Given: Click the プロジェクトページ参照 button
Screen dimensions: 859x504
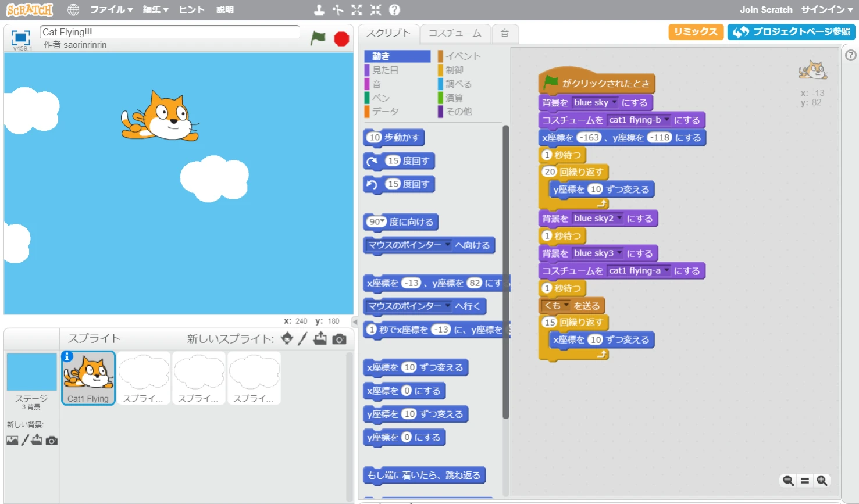Looking at the screenshot, I should pos(792,32).
